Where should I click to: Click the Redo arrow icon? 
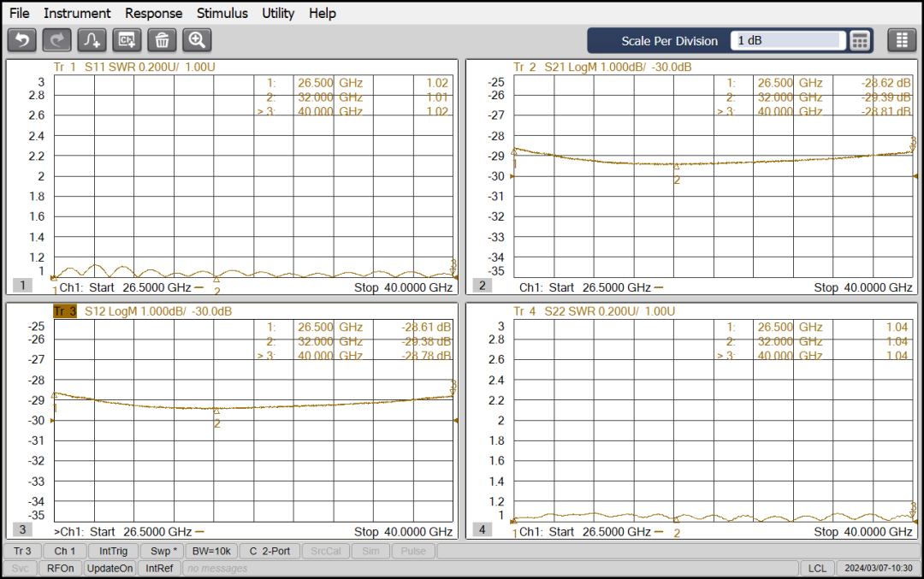pos(57,41)
